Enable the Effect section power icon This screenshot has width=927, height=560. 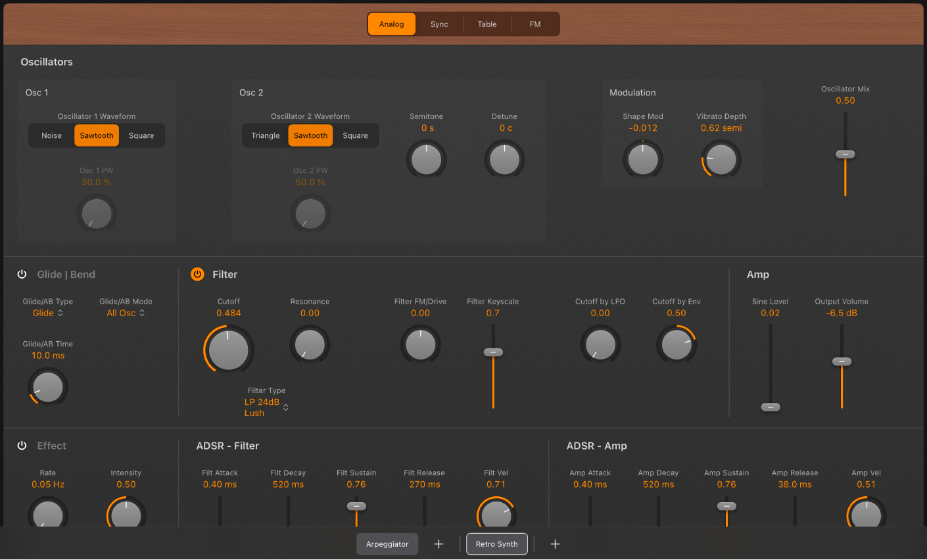pos(22,445)
